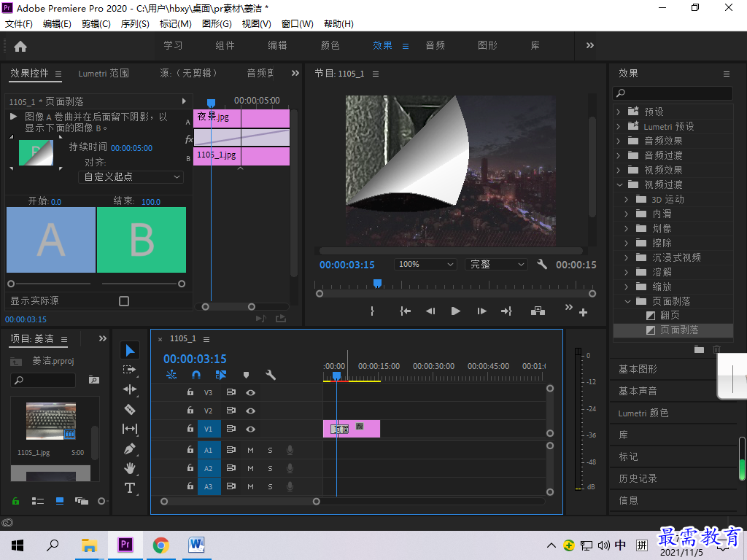This screenshot has width=747, height=560.
Task: Select the Type tool
Action: (130, 488)
